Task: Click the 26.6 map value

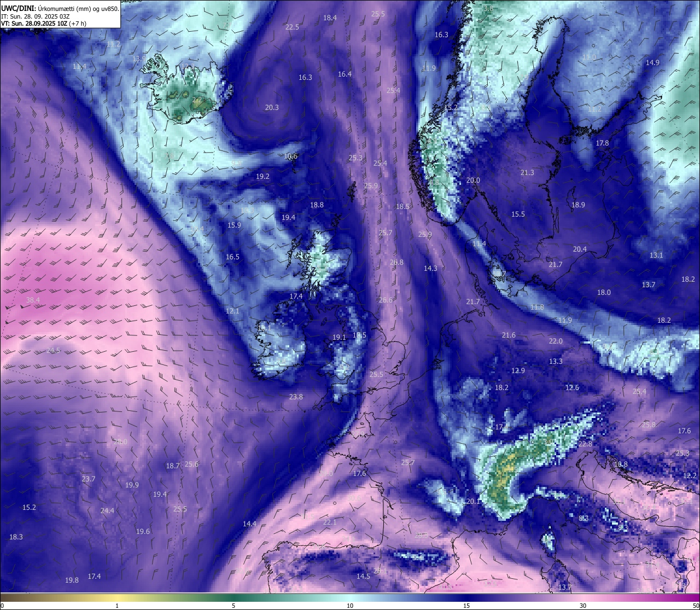Action: coord(386,300)
